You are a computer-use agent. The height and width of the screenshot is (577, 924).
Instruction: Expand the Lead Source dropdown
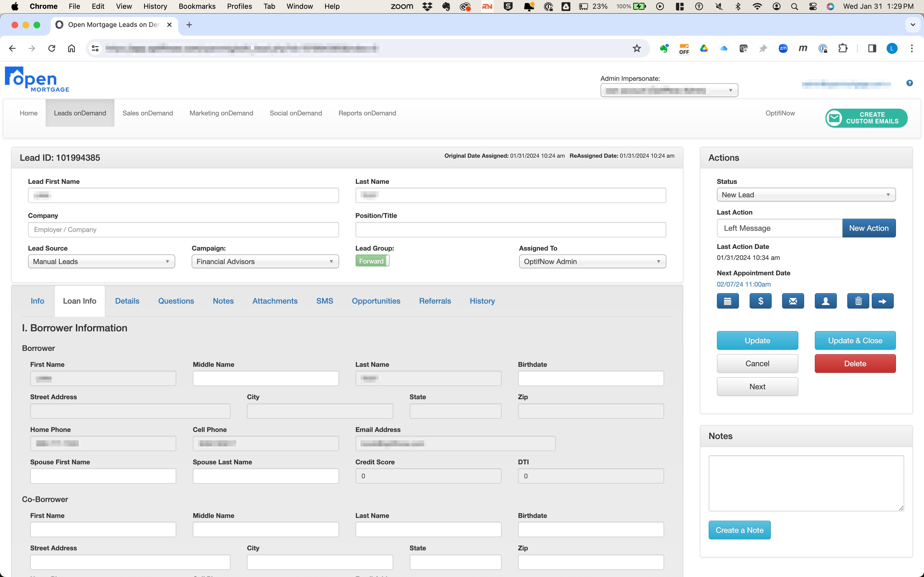pyautogui.click(x=101, y=261)
